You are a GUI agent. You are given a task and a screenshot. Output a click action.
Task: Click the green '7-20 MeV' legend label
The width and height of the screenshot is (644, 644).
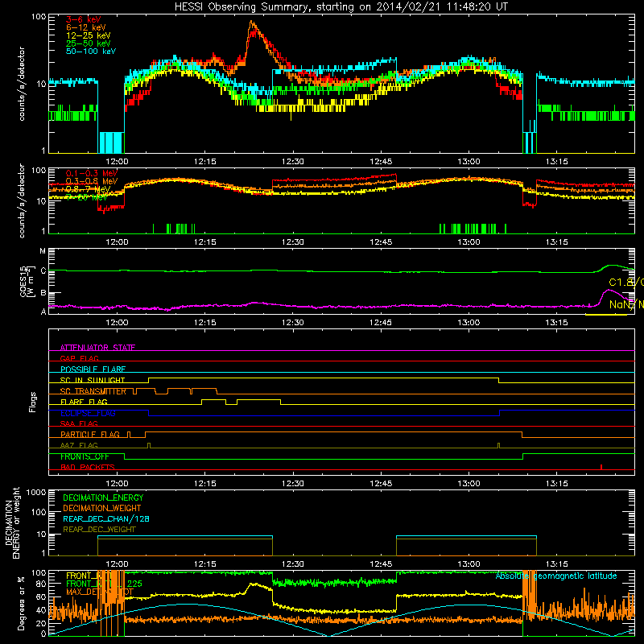coord(87,197)
